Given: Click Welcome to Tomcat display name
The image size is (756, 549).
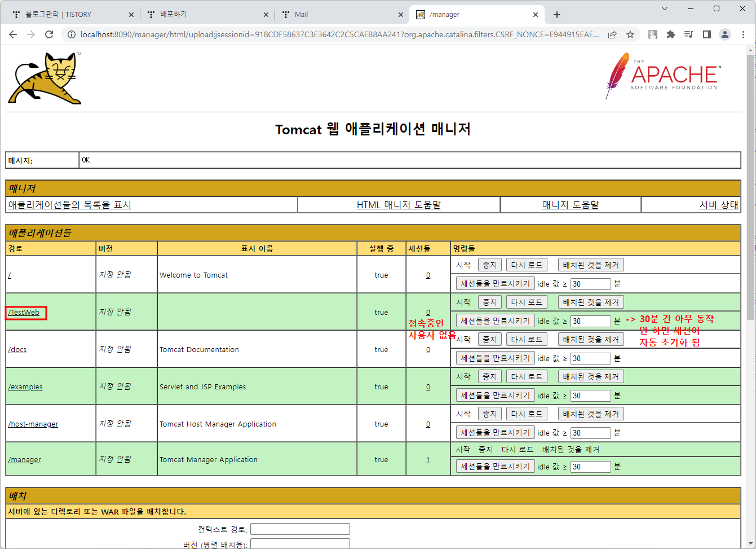Looking at the screenshot, I should click(193, 275).
